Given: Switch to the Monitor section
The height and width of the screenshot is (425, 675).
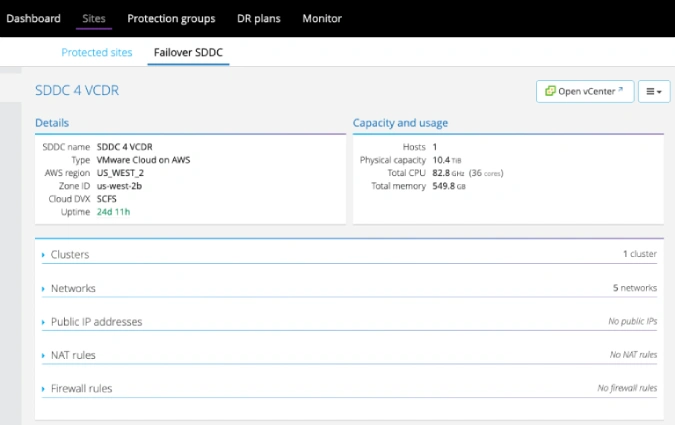Looking at the screenshot, I should [x=322, y=19].
